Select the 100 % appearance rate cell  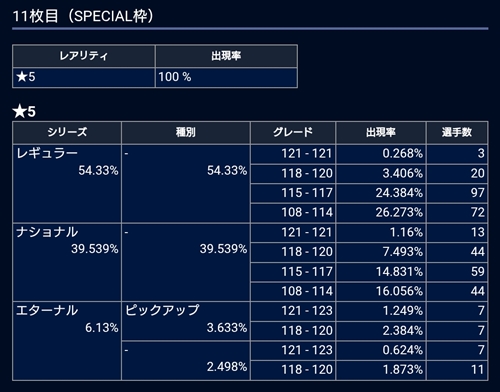[226, 77]
